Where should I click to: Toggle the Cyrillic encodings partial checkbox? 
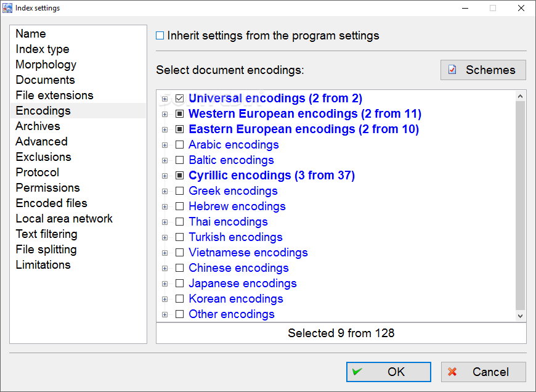(179, 176)
